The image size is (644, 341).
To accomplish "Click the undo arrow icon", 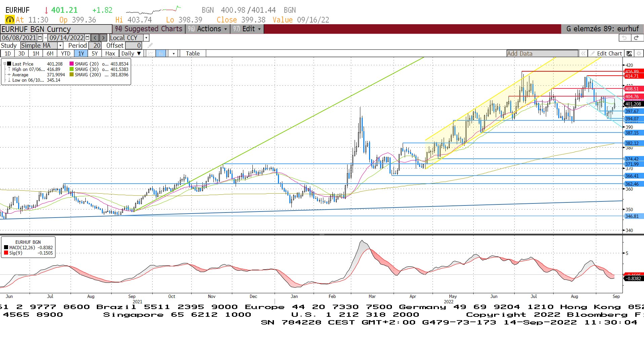I will [x=624, y=38].
